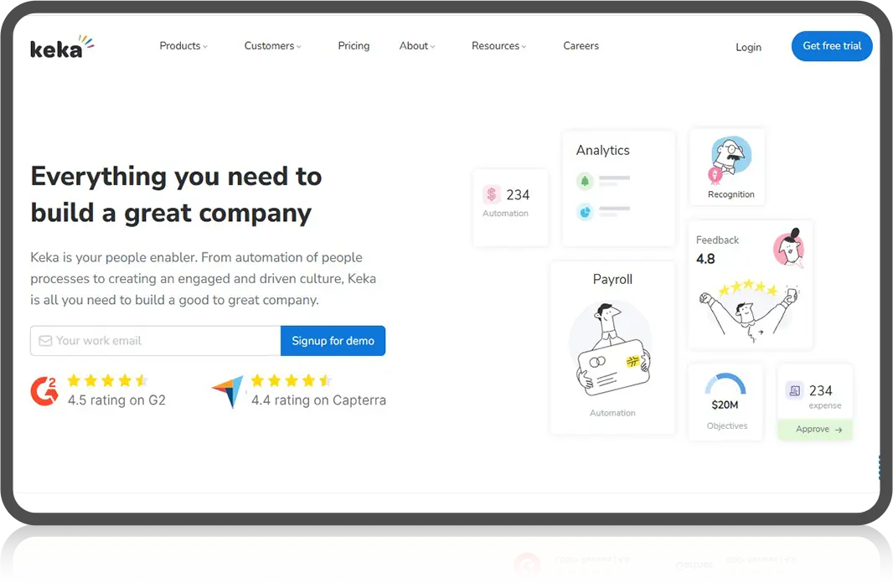This screenshot has width=893, height=588.
Task: Open the Careers page
Action: [581, 46]
